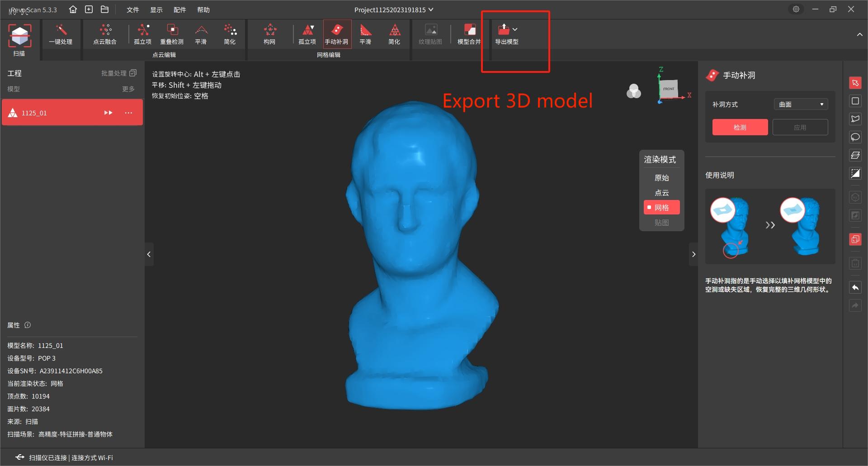This screenshot has height=466, width=868.
Task: Click mesh simplify (简化) tool
Action: pyautogui.click(x=394, y=35)
